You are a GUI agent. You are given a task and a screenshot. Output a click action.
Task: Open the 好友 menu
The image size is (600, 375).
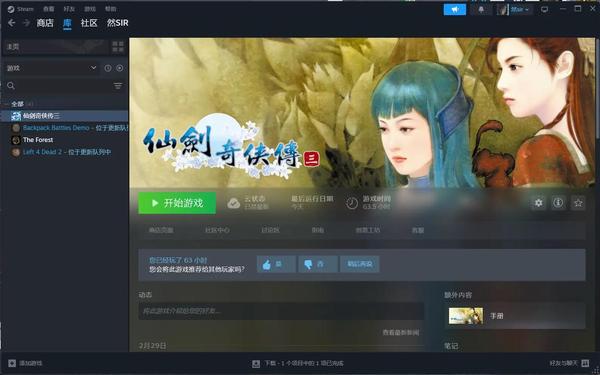click(69, 9)
